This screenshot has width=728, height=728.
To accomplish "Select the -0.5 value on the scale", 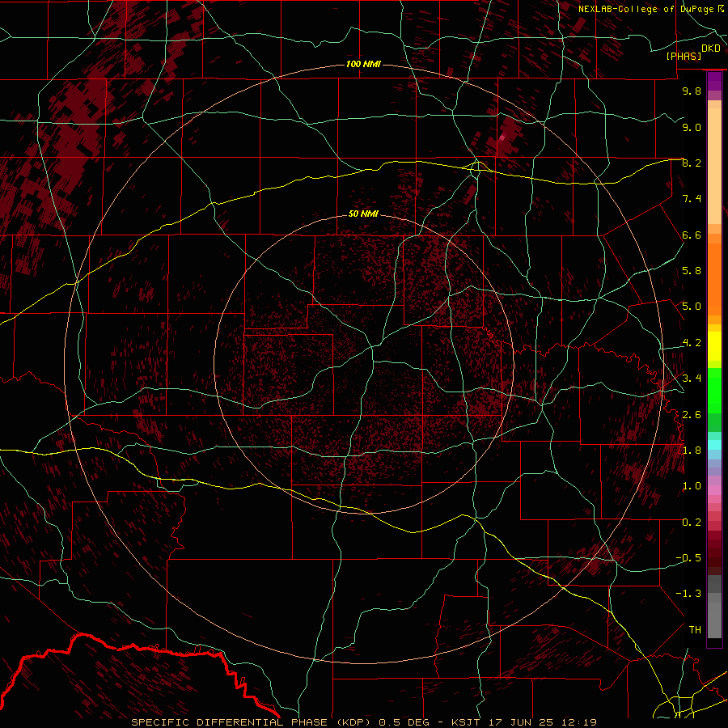I will (688, 558).
